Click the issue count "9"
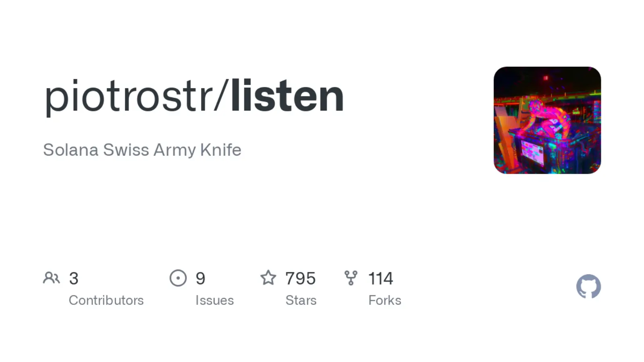The height and width of the screenshot is (362, 644). 200,278
